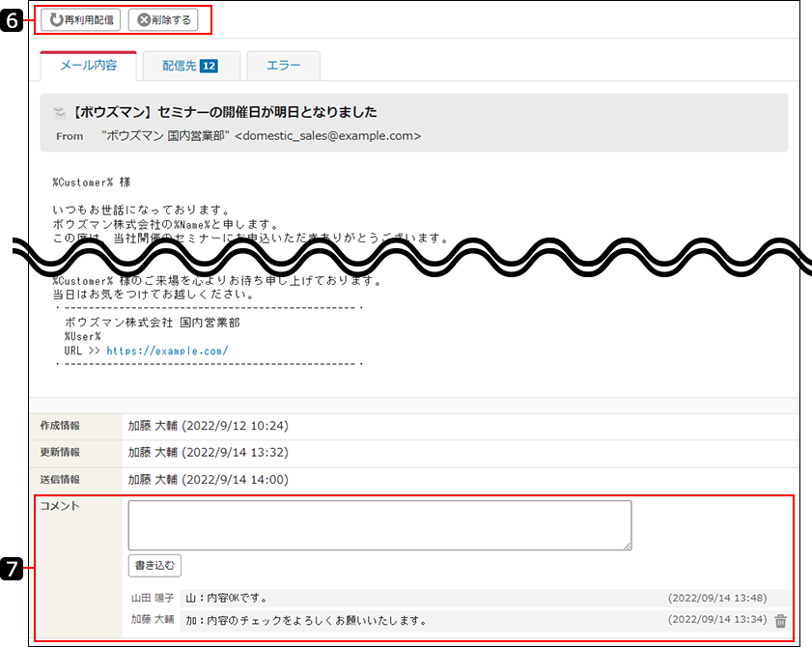This screenshot has height=647, width=812.
Task: Click the 送信情報 label
Action: coord(60,480)
